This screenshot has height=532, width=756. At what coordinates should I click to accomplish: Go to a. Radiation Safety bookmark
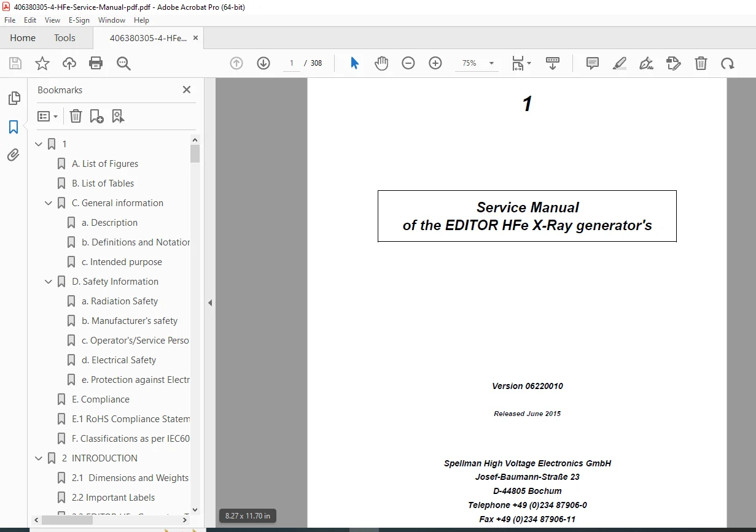tap(120, 301)
